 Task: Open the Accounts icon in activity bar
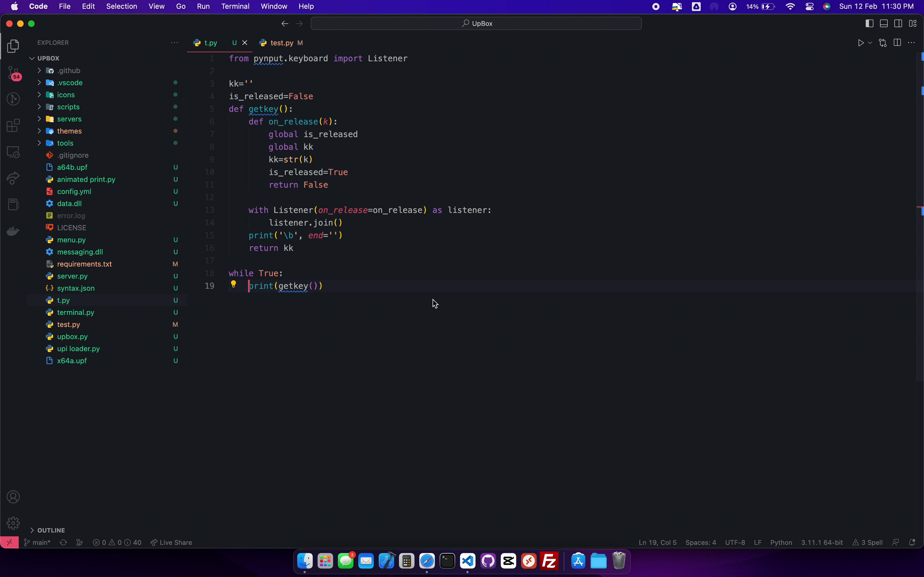point(13,497)
